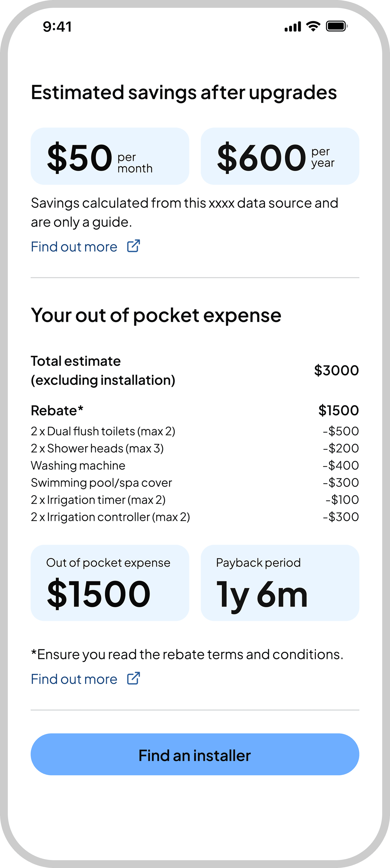Tap the cellular signal icon
Image resolution: width=390 pixels, height=868 pixels.
click(x=292, y=27)
